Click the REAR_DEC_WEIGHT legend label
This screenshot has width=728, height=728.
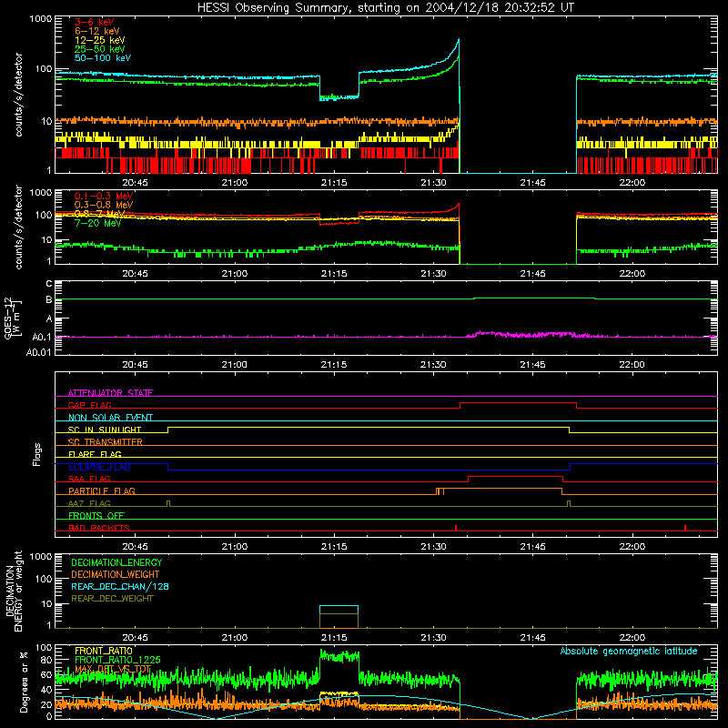coord(112,599)
